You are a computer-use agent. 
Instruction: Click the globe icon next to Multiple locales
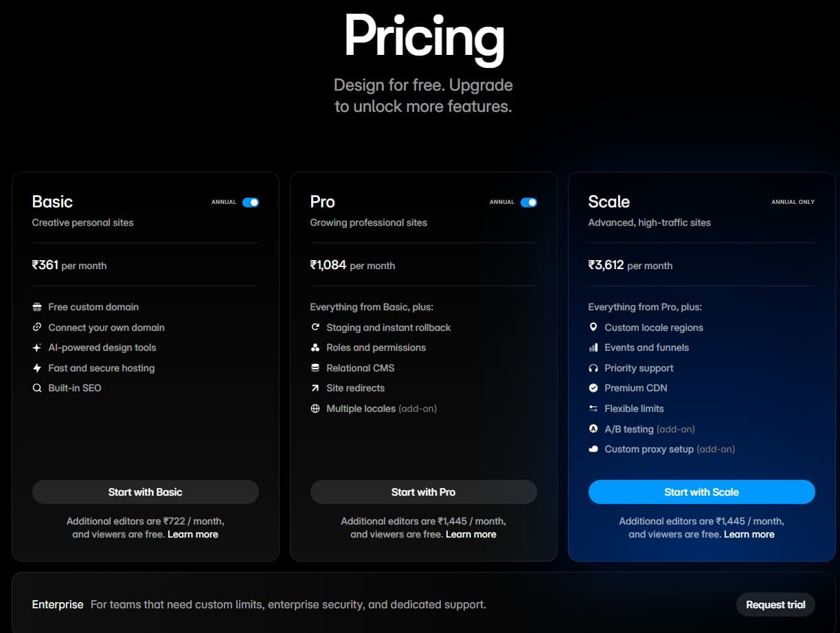pos(315,408)
